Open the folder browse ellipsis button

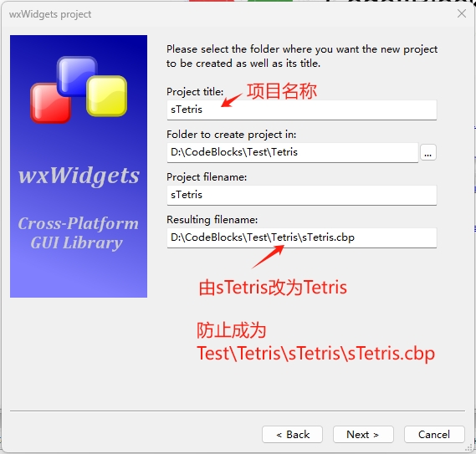[x=428, y=152]
